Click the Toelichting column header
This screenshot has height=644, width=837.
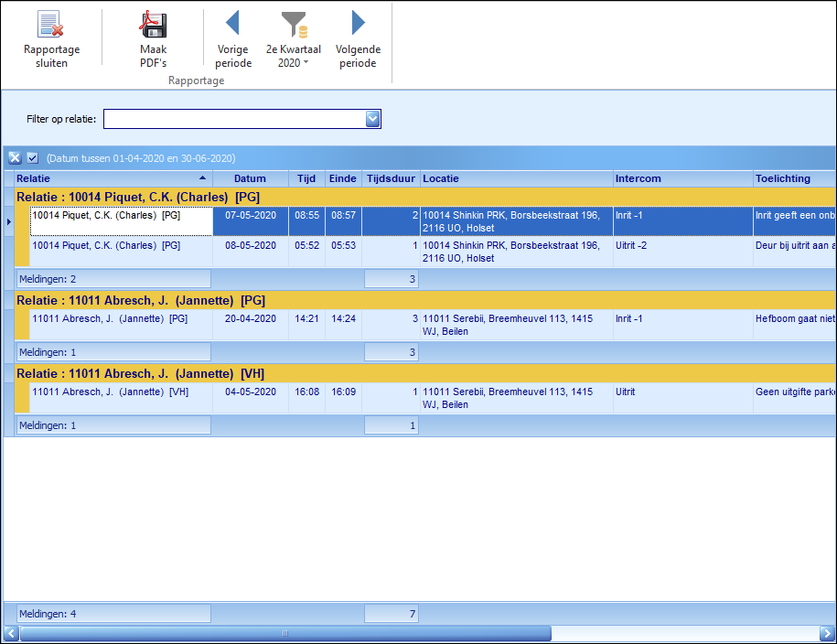tap(794, 178)
